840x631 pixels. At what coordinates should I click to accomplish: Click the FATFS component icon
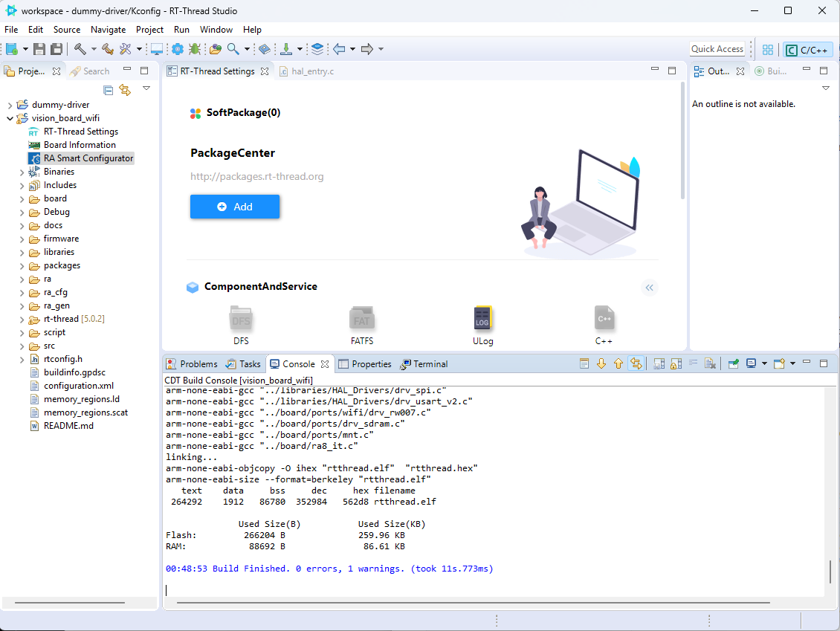[362, 320]
